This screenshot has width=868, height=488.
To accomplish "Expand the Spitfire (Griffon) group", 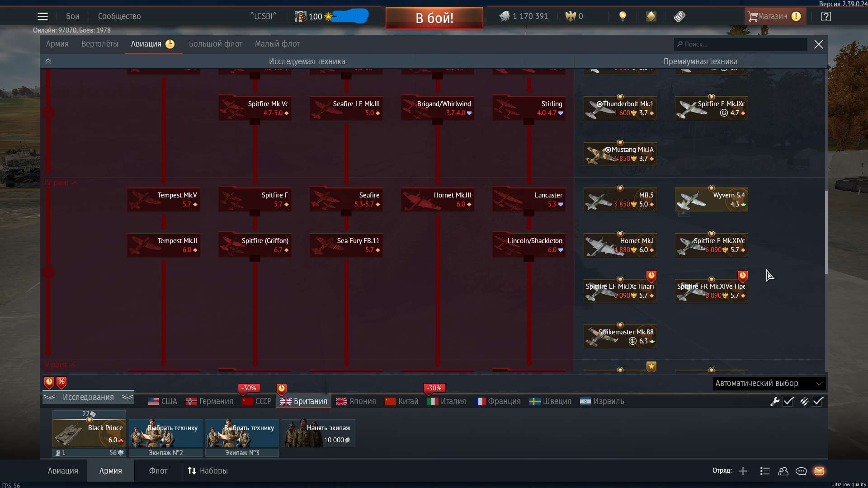I will coord(255,245).
